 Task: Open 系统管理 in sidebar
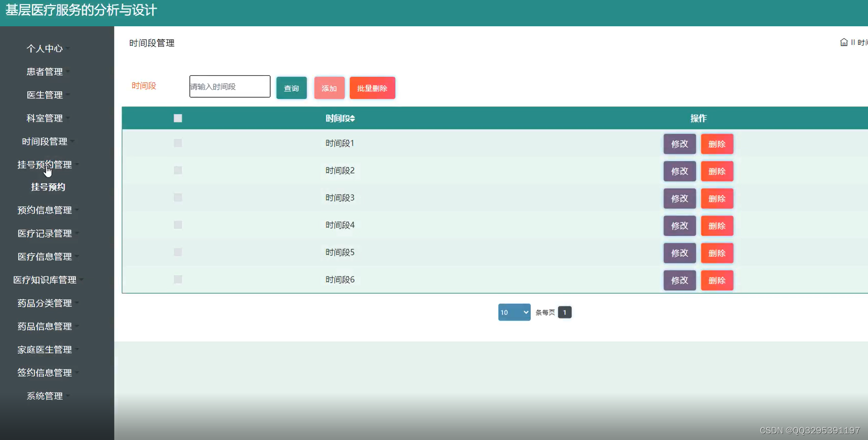pos(47,396)
